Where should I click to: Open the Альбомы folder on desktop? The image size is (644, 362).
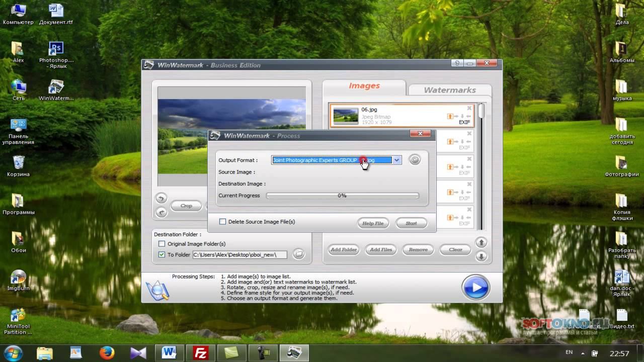(x=622, y=52)
